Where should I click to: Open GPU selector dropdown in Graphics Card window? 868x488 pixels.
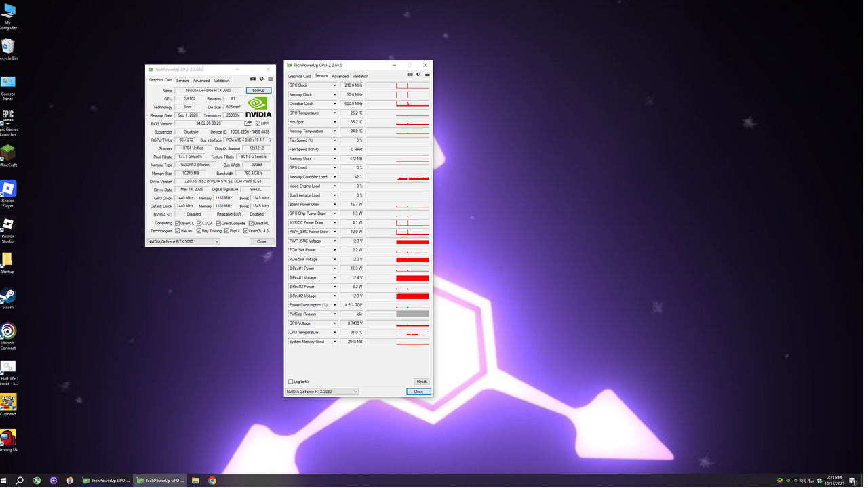[183, 241]
